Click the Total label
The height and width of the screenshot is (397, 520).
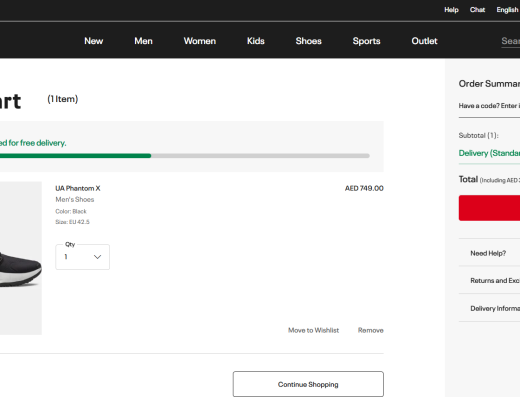tap(468, 179)
